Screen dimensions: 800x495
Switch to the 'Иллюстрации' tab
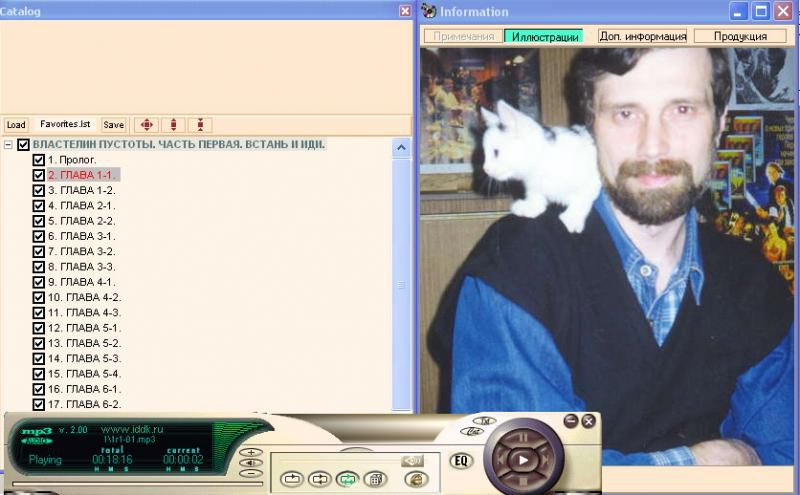point(543,36)
